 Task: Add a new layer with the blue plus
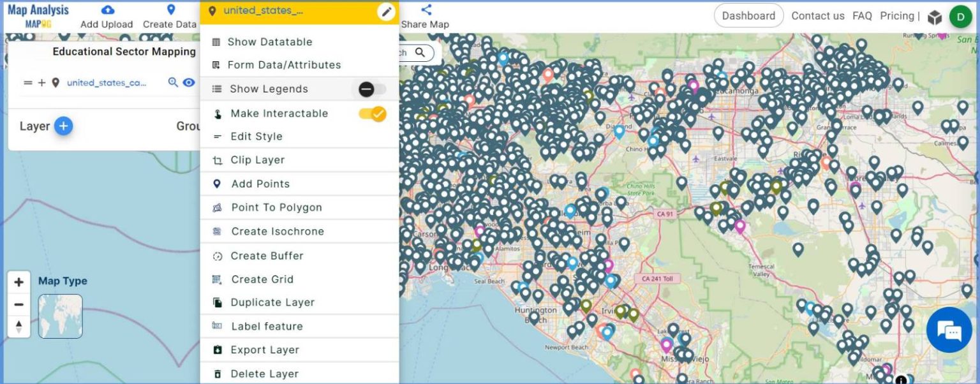tap(63, 126)
